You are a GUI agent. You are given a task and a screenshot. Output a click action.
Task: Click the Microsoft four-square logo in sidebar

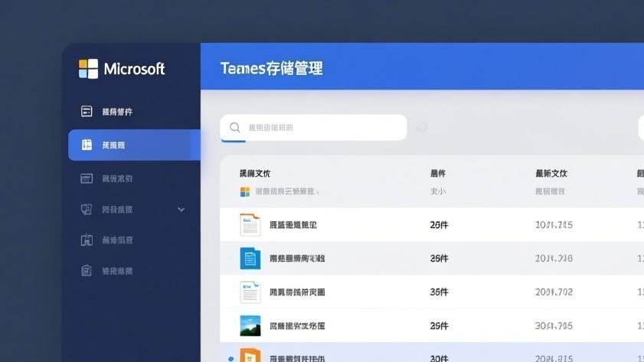pyautogui.click(x=88, y=69)
